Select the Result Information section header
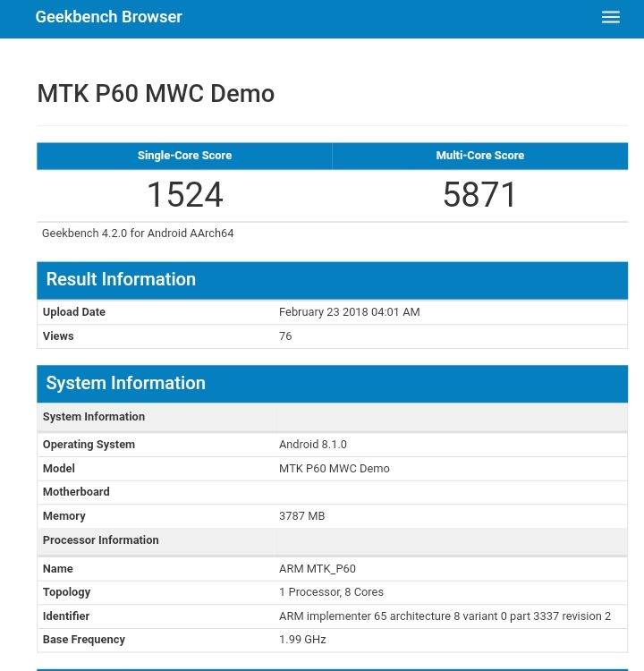The width and height of the screenshot is (644, 671). point(333,280)
